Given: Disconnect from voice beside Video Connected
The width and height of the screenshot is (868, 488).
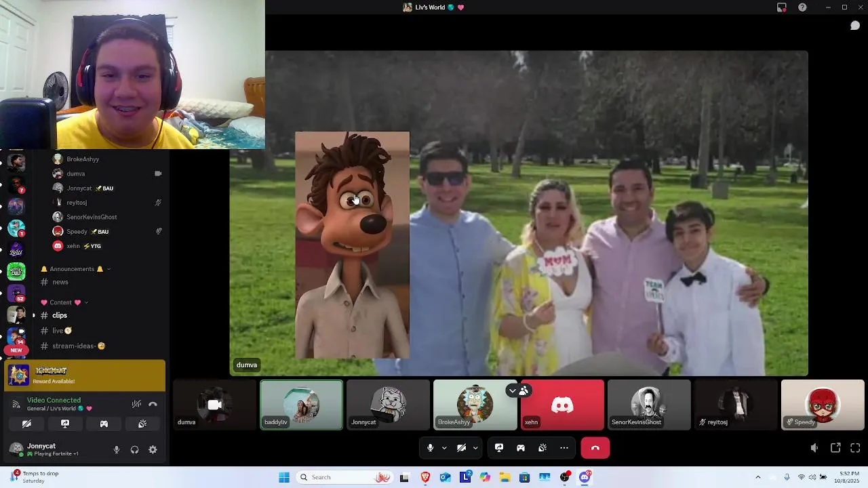Looking at the screenshot, I should [x=153, y=404].
